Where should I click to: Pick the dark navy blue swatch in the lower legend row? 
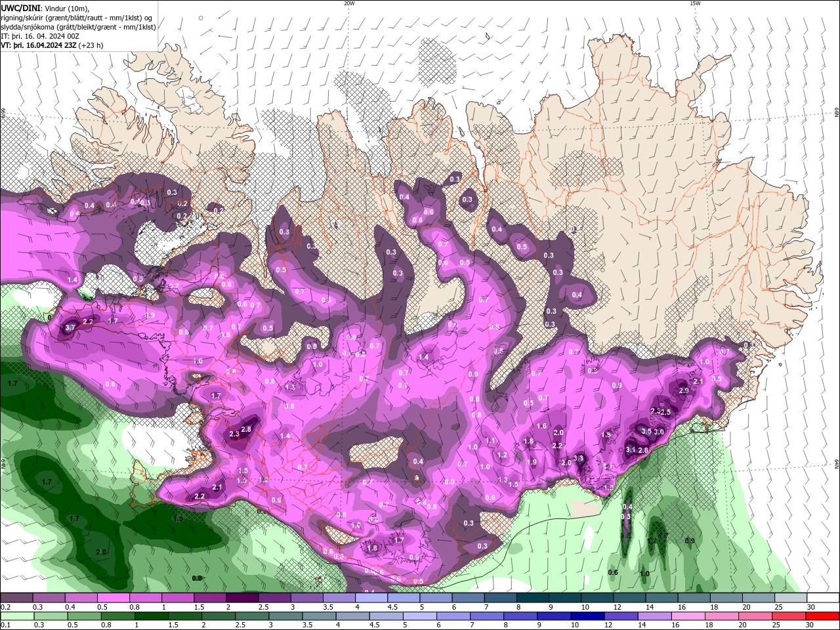pos(586,616)
